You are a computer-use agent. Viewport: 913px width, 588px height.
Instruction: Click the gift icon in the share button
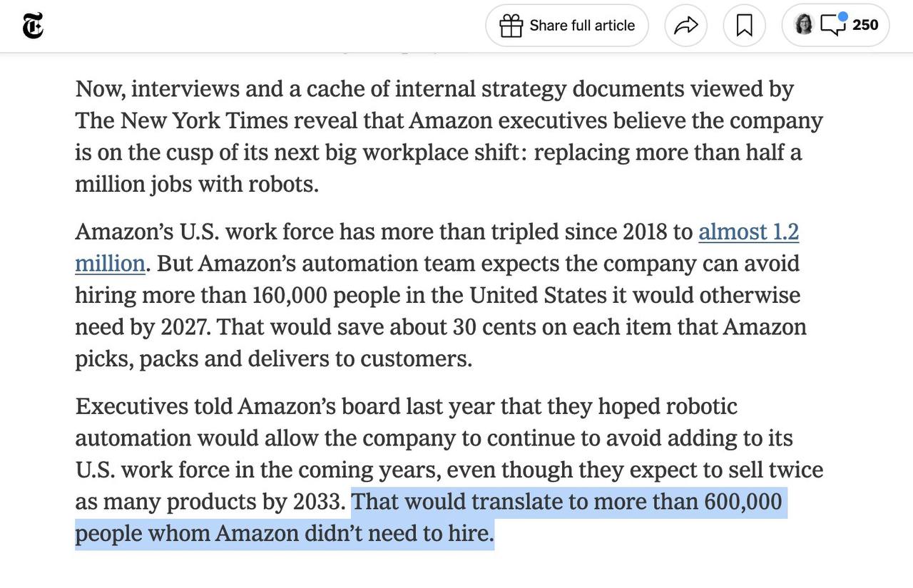[x=511, y=26]
